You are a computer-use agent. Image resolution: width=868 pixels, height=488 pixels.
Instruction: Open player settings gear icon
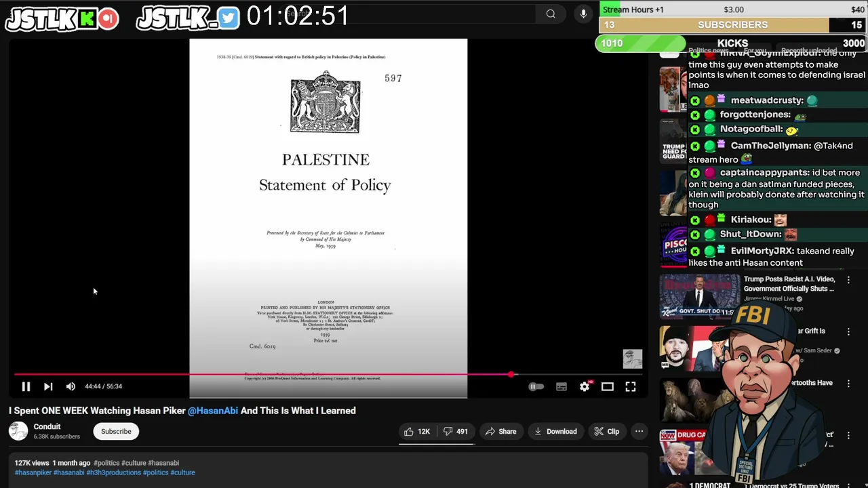pos(585,386)
